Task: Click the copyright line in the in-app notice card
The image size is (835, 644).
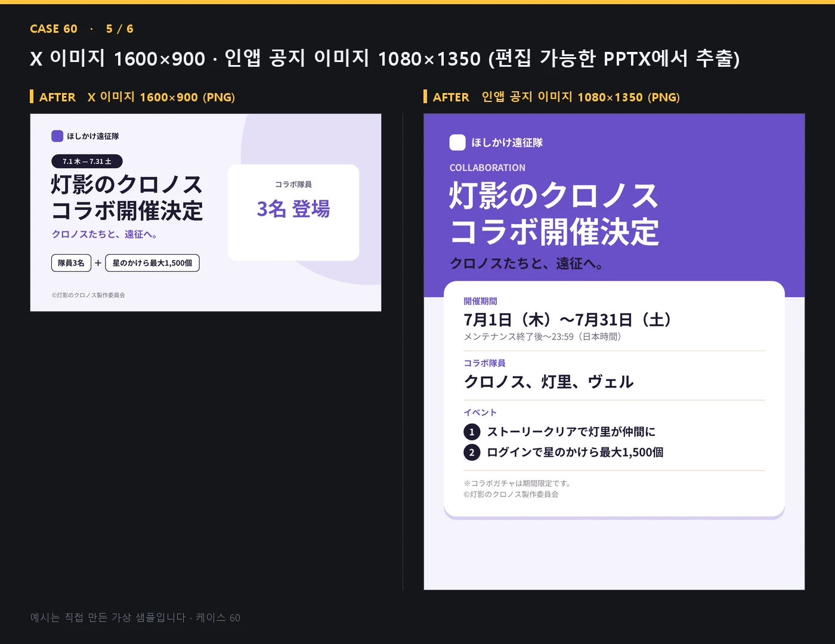Action: (x=511, y=494)
